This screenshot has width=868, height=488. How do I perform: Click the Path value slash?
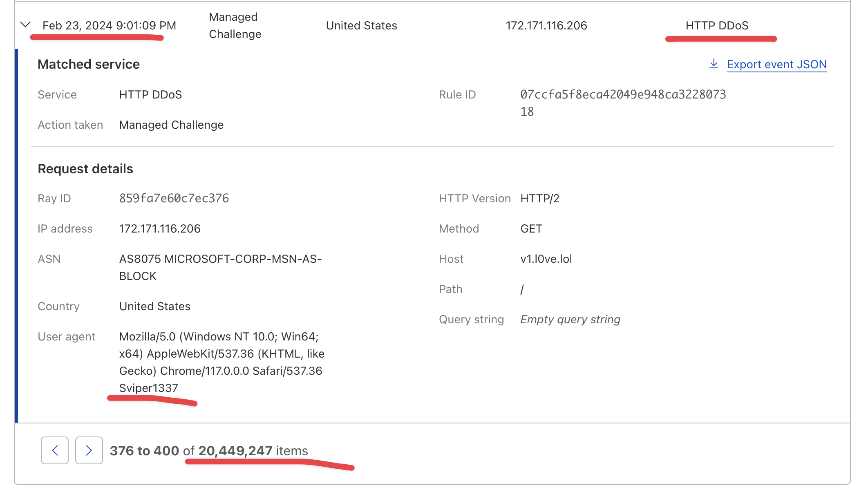(522, 289)
